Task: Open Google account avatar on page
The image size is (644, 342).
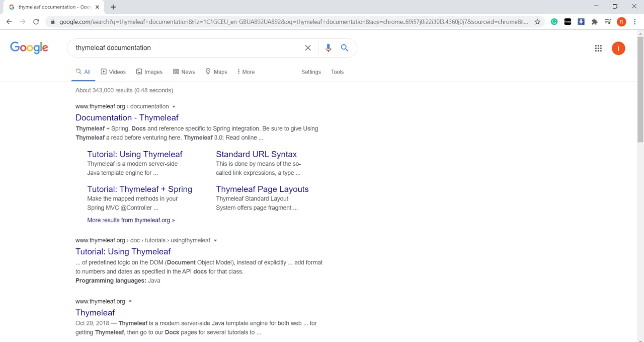Action: pos(618,48)
